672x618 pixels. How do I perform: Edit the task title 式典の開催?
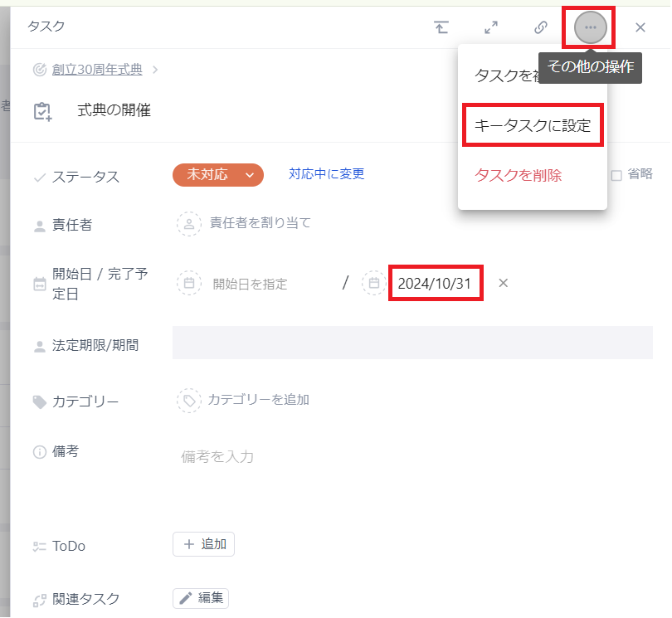(114, 110)
